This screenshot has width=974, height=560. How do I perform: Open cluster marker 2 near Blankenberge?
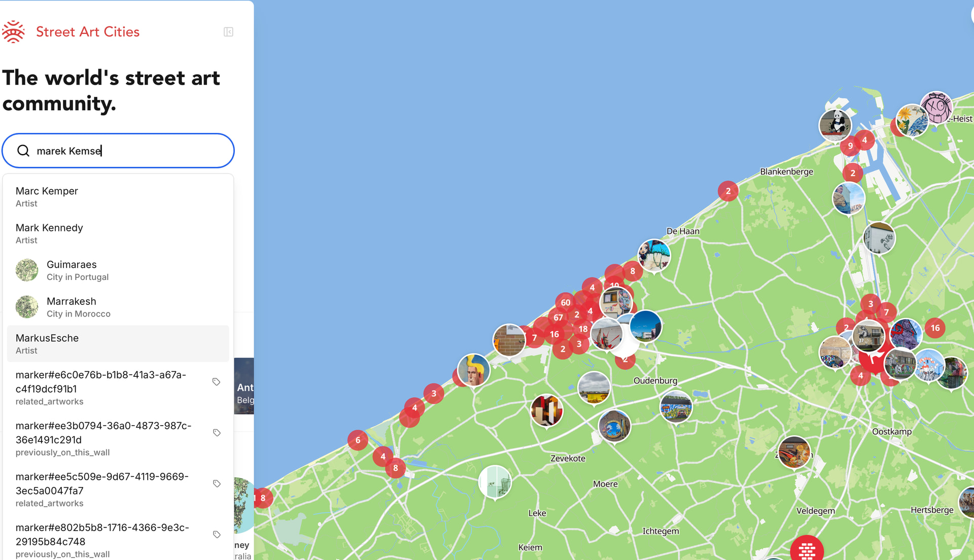pos(728,191)
